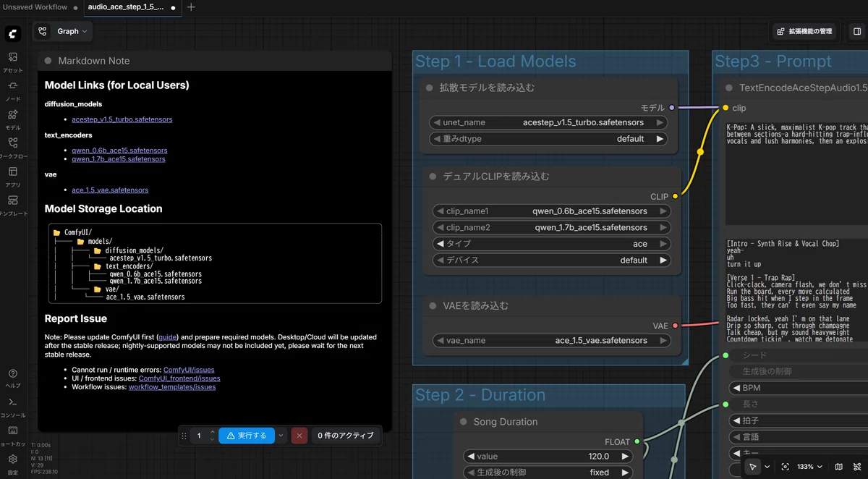868x479 pixels.
Task: Toggle the right side panel icon
Action: [857, 31]
